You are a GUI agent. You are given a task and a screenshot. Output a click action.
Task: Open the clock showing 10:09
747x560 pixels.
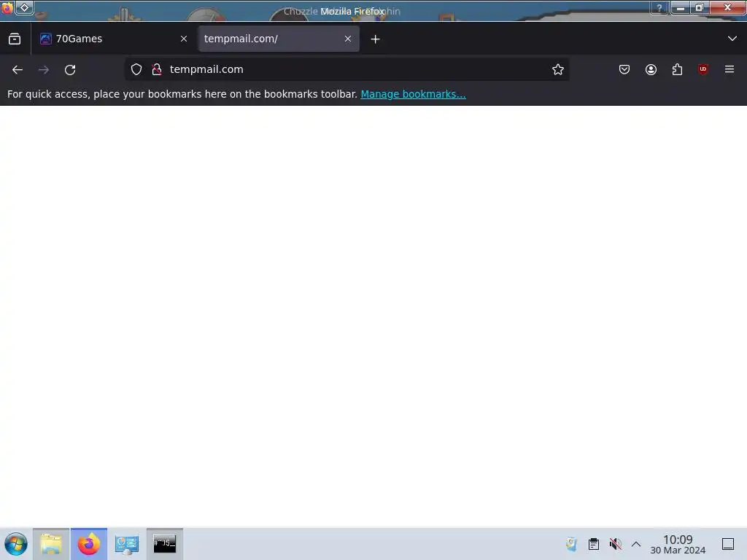678,544
